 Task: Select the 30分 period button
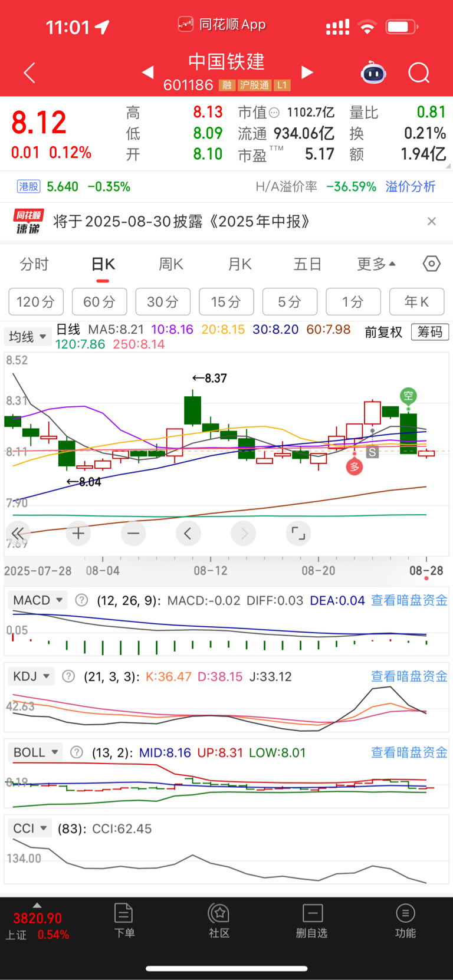163,302
